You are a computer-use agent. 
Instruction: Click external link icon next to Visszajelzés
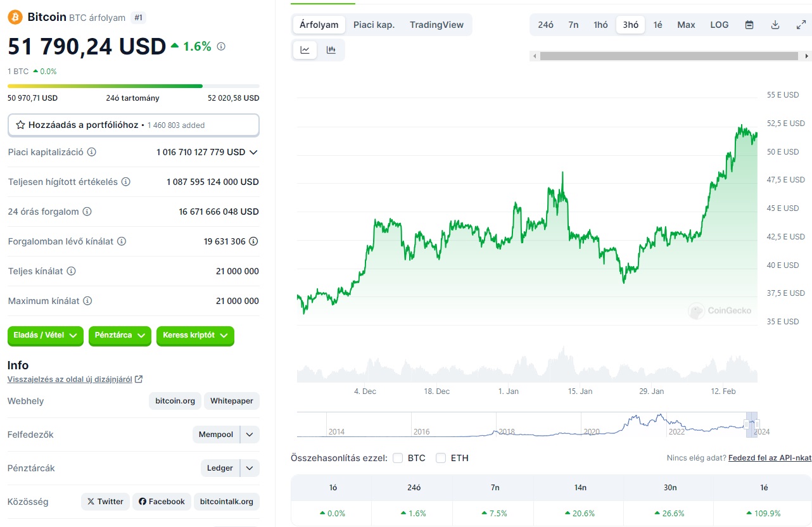pos(139,379)
